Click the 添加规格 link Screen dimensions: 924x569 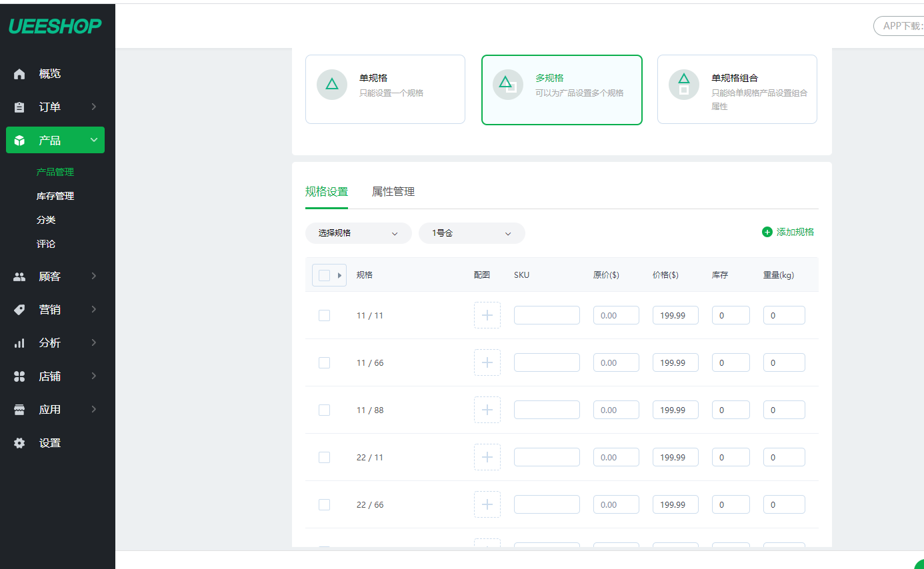[788, 232]
